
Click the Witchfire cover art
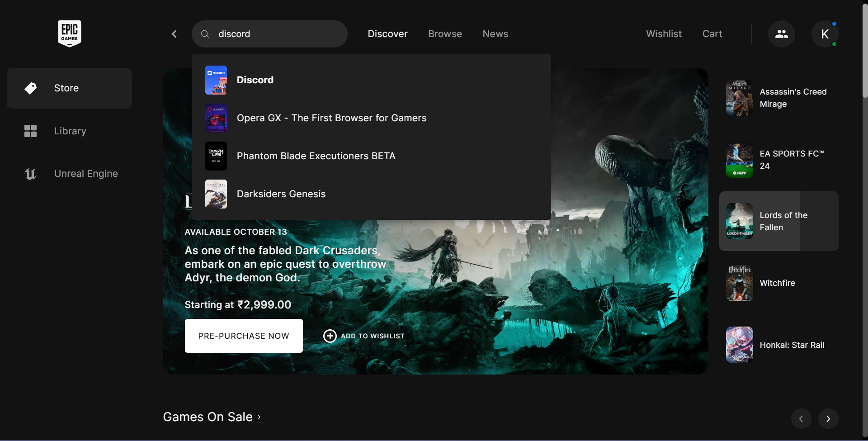pos(740,283)
